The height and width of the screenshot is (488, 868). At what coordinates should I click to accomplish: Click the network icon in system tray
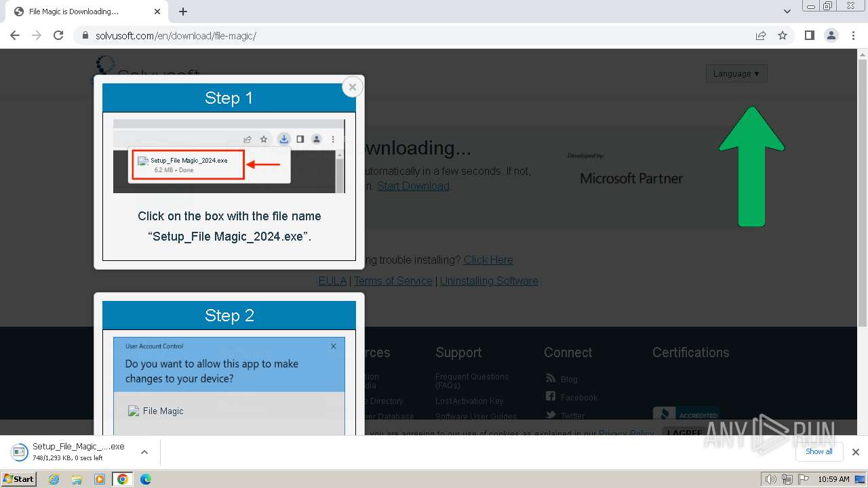787,479
